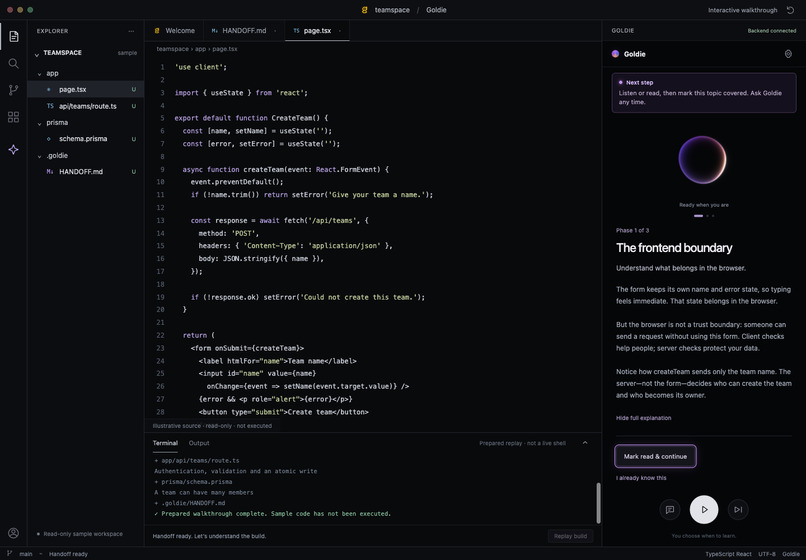Click the purple Goldie avatar dot in panel header
This screenshot has width=806, height=560.
click(615, 54)
